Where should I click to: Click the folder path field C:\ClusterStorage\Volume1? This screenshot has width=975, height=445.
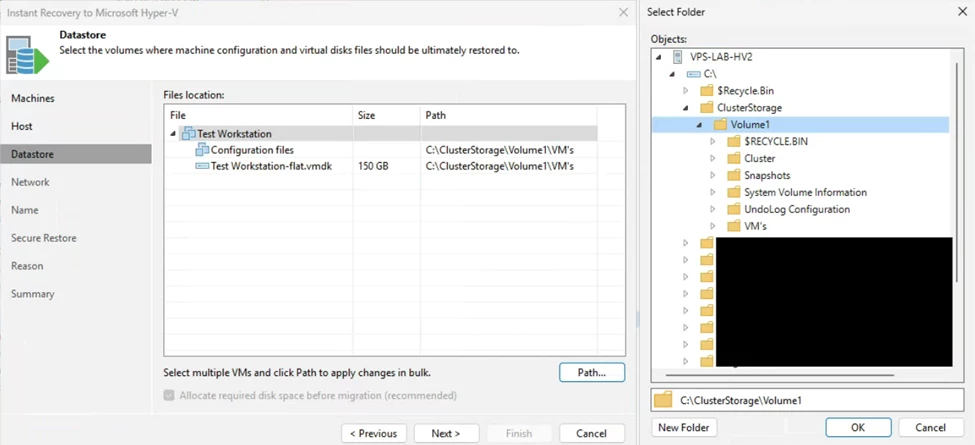[x=807, y=400]
